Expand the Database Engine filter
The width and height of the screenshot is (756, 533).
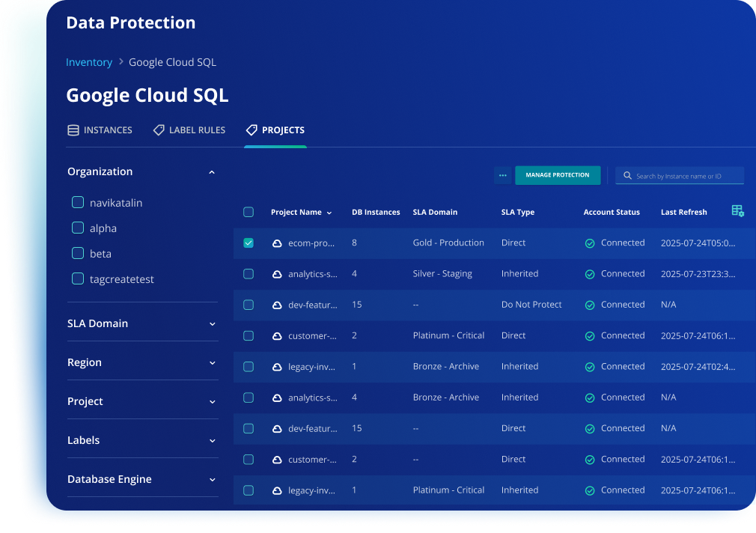coord(212,479)
